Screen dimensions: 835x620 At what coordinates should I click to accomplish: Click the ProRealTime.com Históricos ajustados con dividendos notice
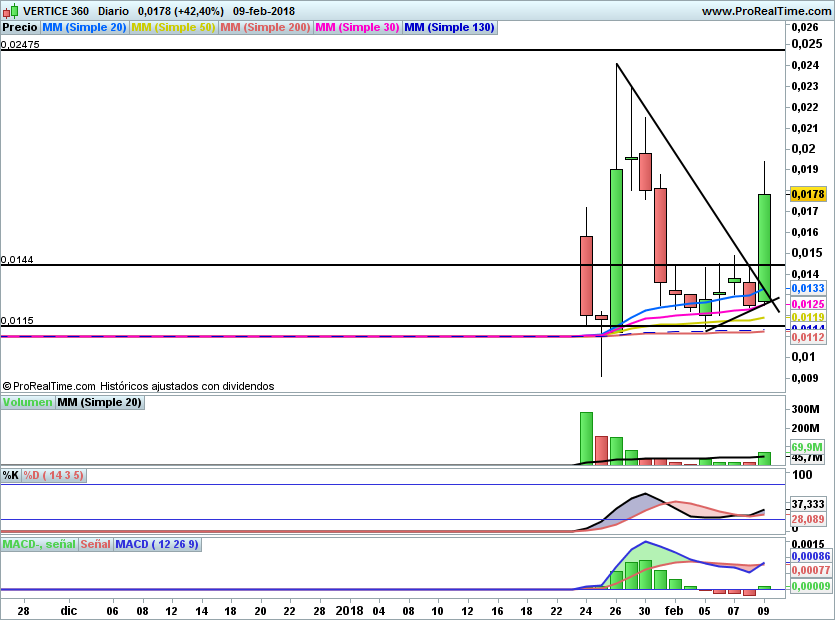(x=138, y=386)
